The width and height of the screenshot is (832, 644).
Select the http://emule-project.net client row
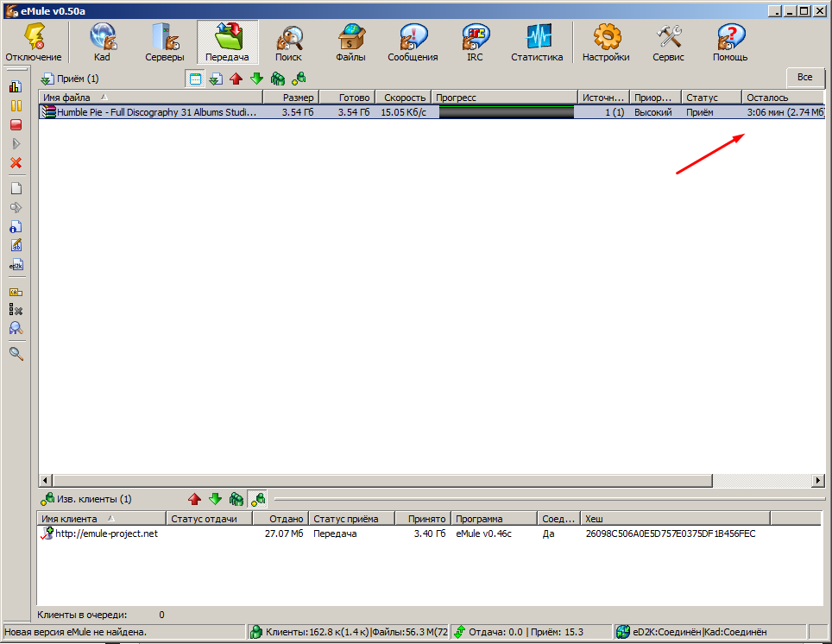click(430, 534)
